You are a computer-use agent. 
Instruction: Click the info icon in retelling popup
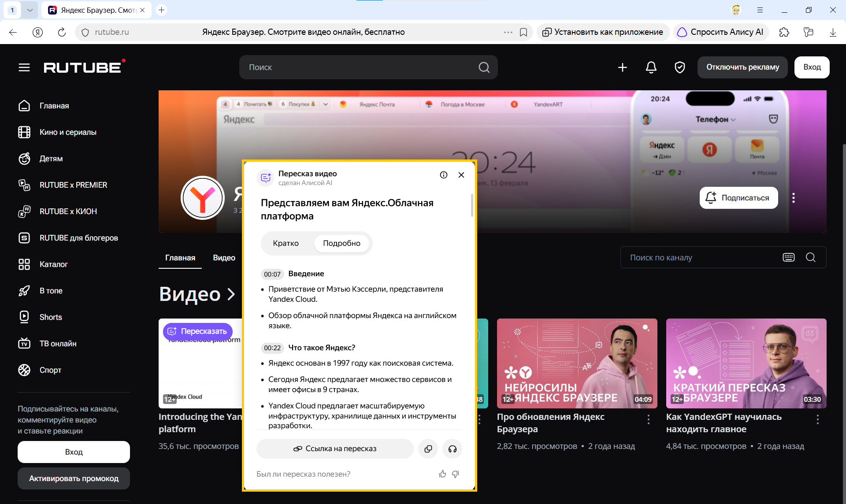pyautogui.click(x=444, y=175)
